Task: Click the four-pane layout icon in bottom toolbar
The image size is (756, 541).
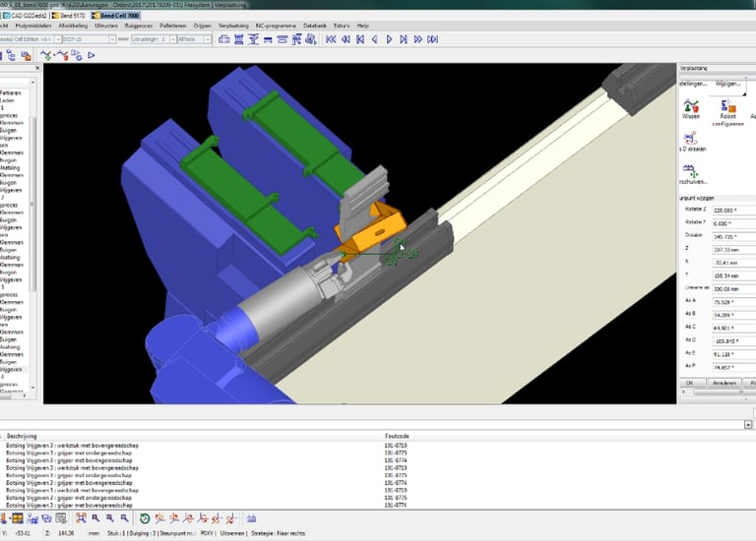Action: click(18, 518)
